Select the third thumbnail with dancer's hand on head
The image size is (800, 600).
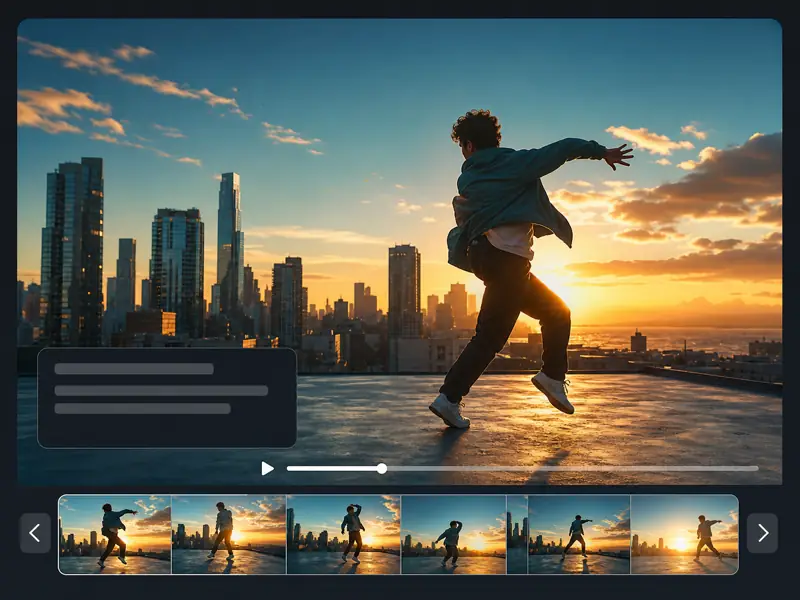[344, 534]
